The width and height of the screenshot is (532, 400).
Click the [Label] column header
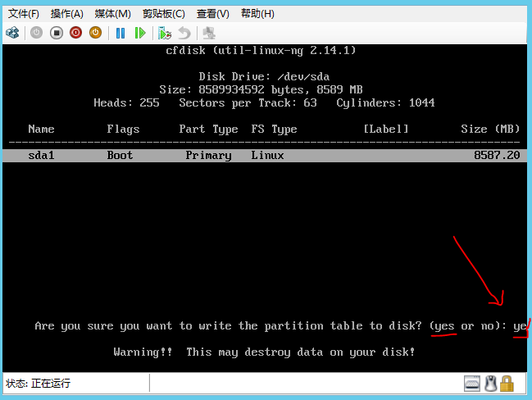coord(386,129)
